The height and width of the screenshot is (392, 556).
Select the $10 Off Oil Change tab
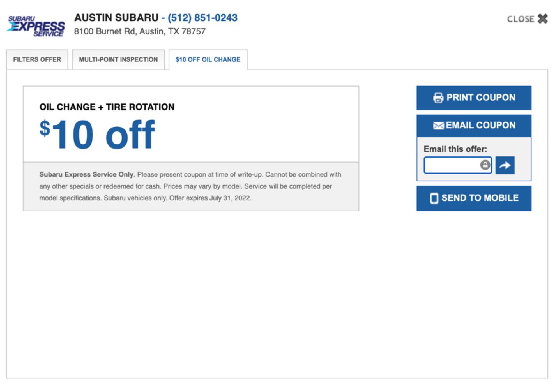(208, 60)
